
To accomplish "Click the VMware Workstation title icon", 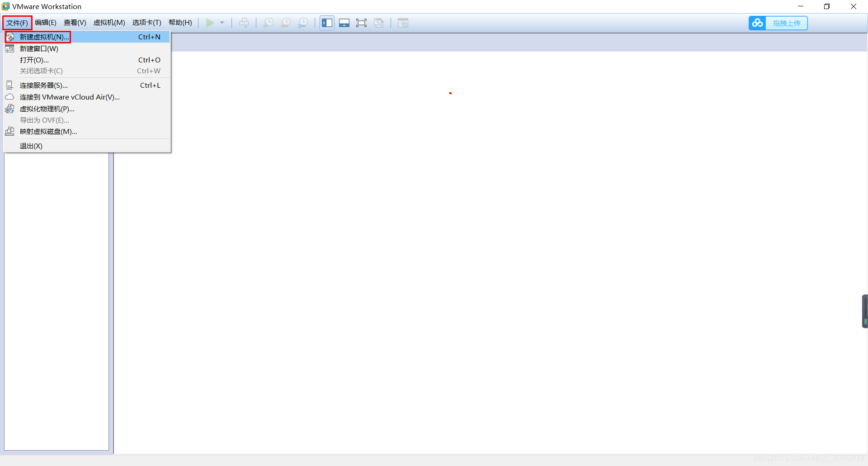I will click(5, 6).
